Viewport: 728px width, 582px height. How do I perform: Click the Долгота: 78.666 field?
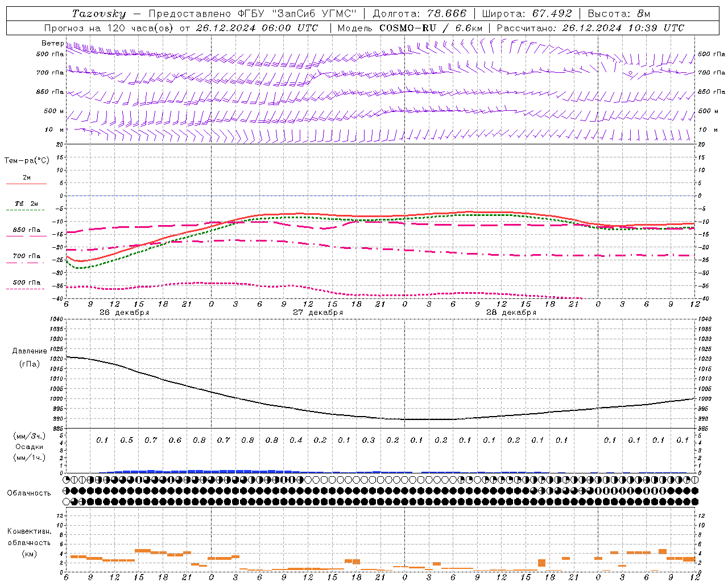420,14
